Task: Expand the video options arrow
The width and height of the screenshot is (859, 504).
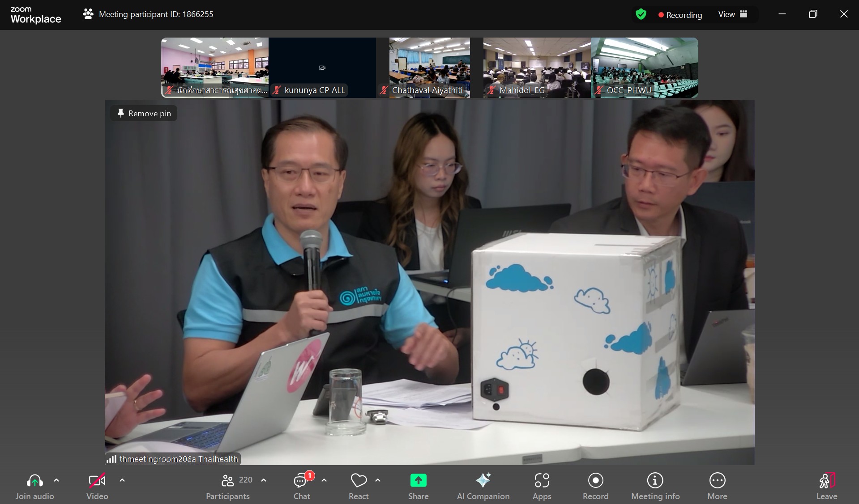Action: (122, 480)
